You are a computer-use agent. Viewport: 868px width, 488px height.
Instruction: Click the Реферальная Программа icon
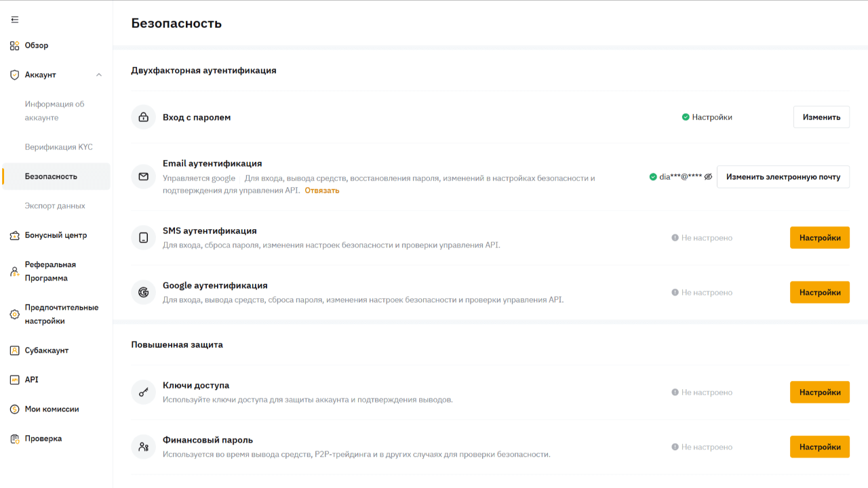point(15,272)
